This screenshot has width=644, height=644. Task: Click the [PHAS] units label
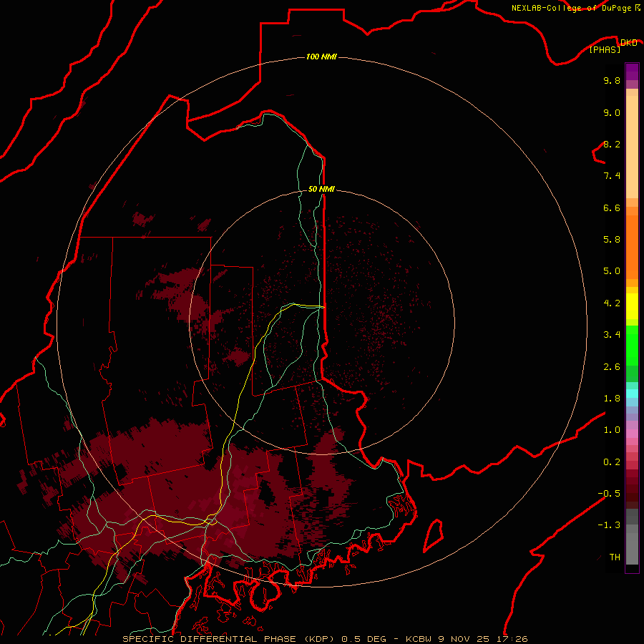click(x=605, y=49)
